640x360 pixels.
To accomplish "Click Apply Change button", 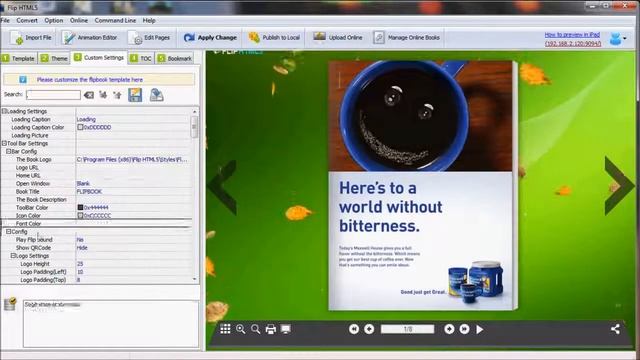I will click(x=210, y=38).
